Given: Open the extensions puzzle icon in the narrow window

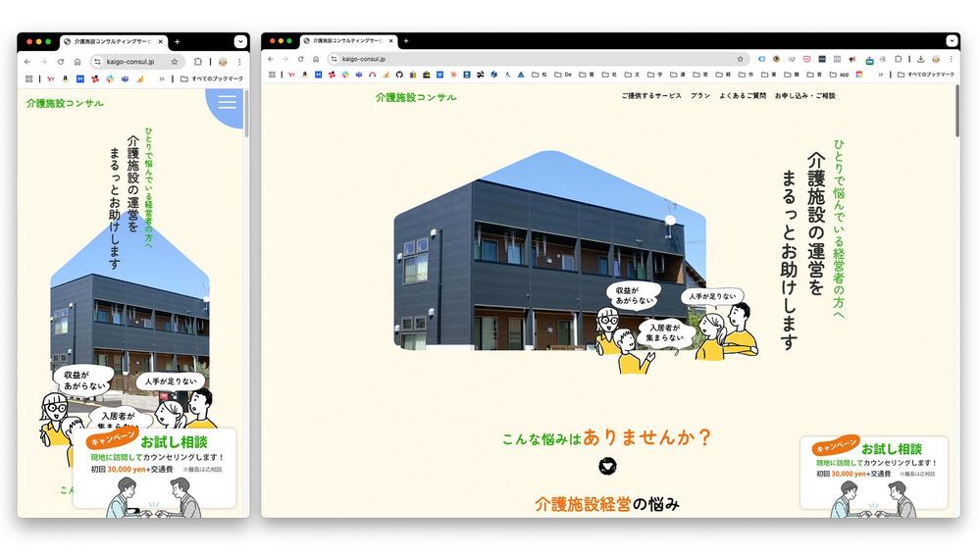Looking at the screenshot, I should pos(197,62).
